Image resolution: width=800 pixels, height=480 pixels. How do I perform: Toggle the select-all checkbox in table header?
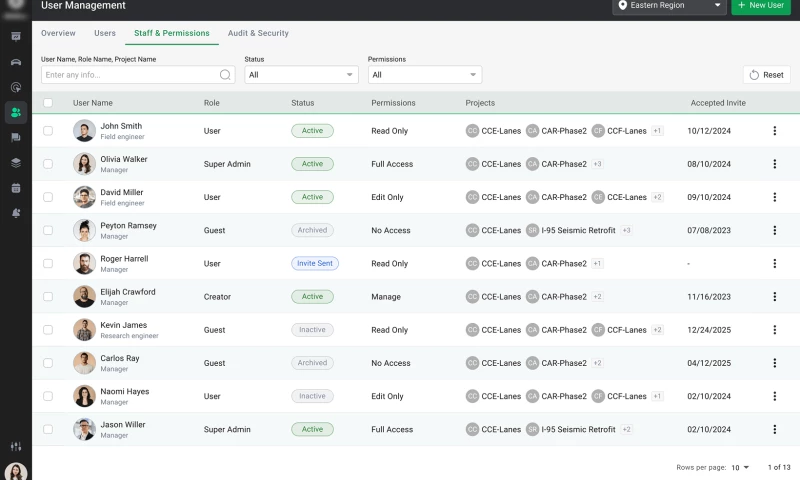[48, 103]
